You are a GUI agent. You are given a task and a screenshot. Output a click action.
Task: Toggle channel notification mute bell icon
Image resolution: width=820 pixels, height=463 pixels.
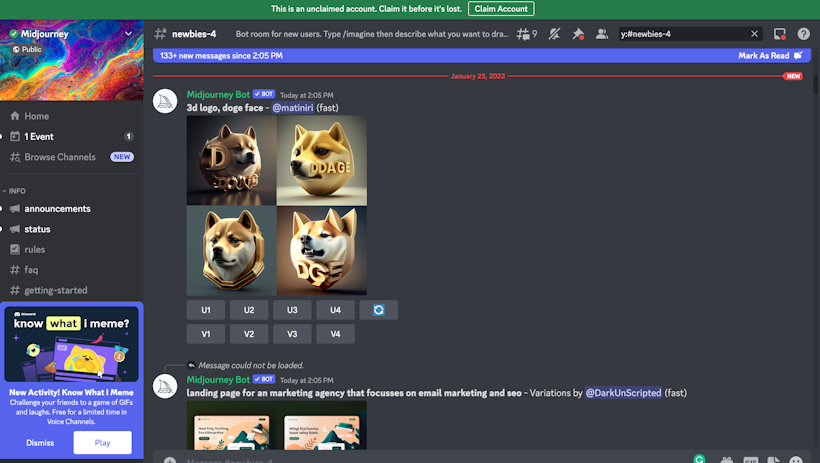click(x=554, y=34)
